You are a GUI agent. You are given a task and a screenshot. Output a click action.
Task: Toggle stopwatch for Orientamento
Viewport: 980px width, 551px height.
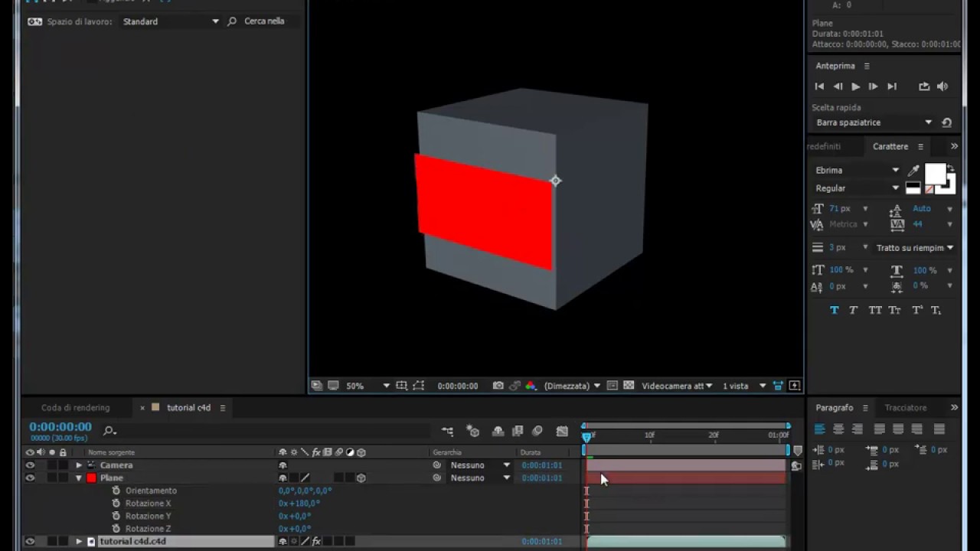(116, 491)
